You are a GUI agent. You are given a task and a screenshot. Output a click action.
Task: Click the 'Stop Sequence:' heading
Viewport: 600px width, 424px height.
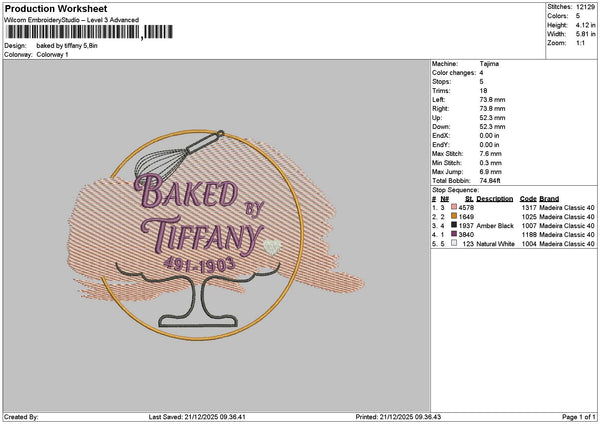pos(455,190)
